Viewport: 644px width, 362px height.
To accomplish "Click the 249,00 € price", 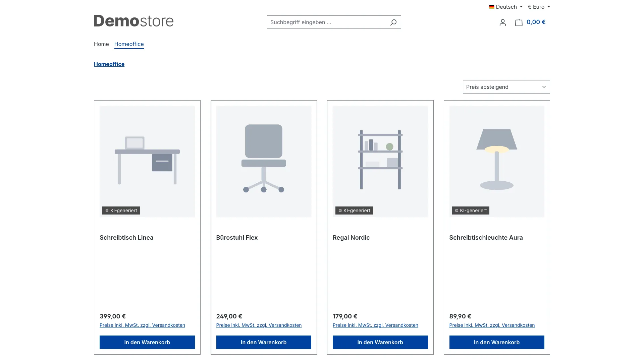I will 229,316.
